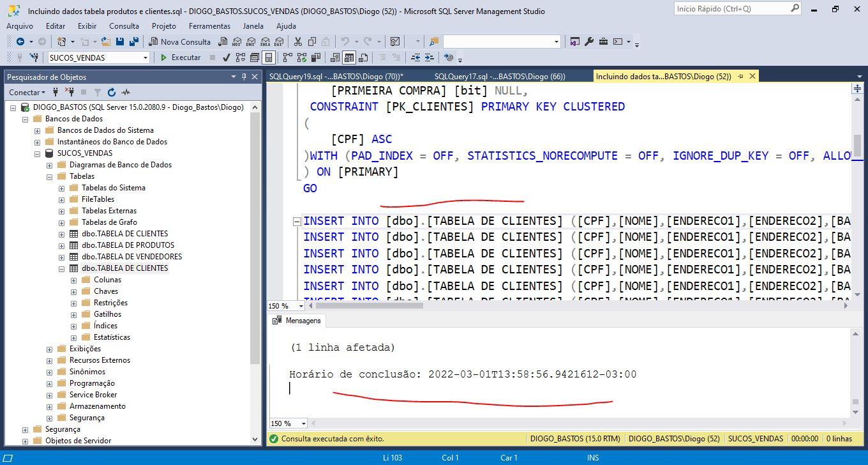868x465 pixels.
Task: Click the activity monitor pulse icon
Action: [126, 92]
